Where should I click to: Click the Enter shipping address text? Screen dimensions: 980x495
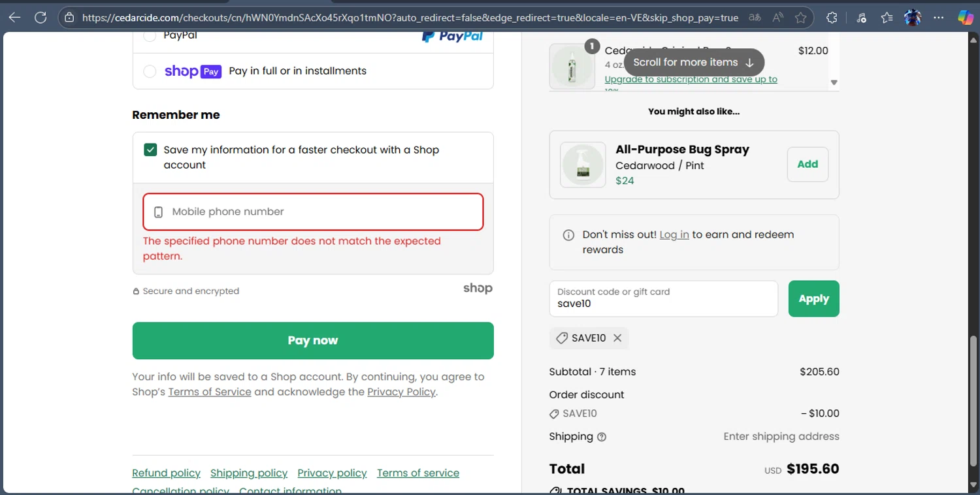[x=781, y=436]
